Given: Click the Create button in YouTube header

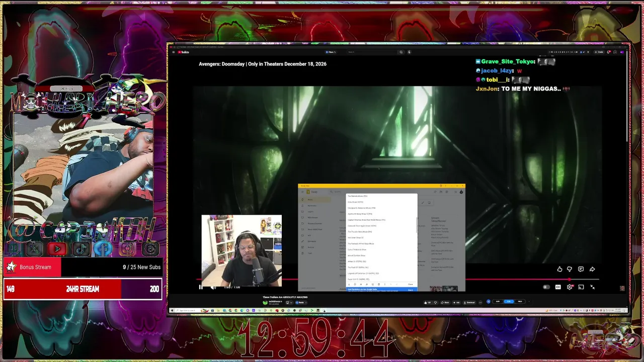Looking at the screenshot, I should [599, 52].
